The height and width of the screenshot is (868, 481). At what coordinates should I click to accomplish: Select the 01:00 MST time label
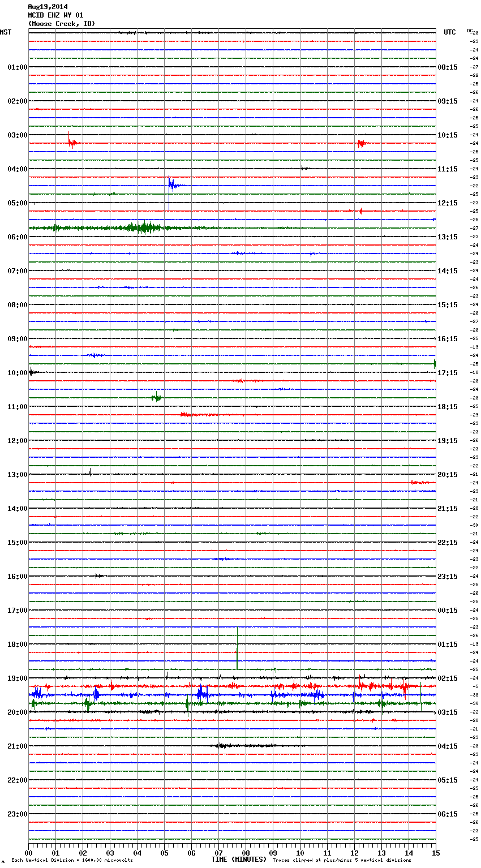[18, 67]
